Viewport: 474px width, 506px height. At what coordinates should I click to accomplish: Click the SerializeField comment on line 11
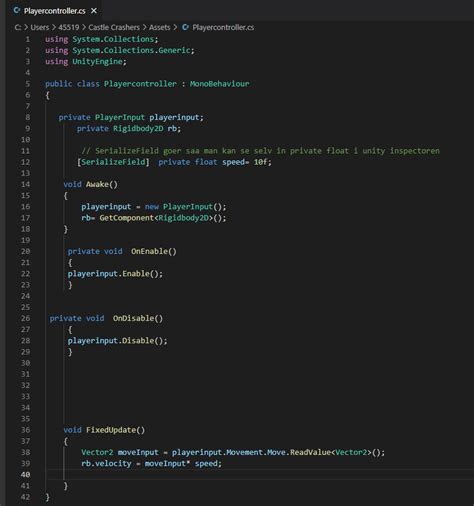tap(260, 151)
